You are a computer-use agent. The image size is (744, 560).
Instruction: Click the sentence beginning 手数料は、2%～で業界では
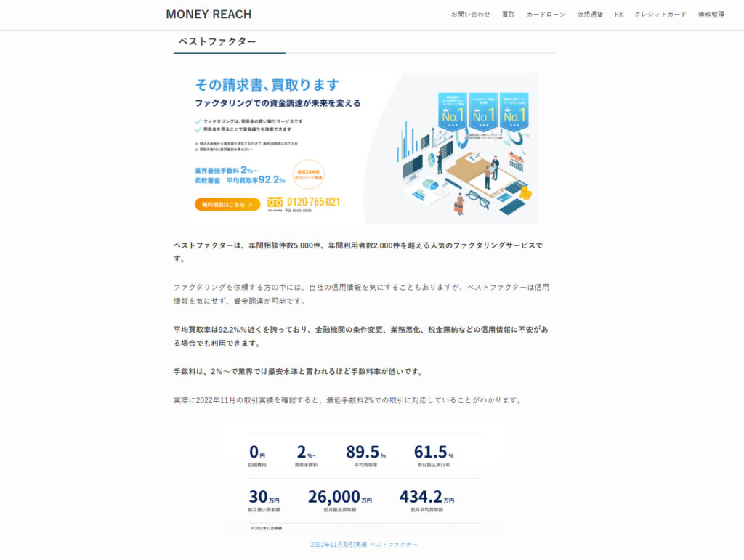pyautogui.click(x=298, y=371)
